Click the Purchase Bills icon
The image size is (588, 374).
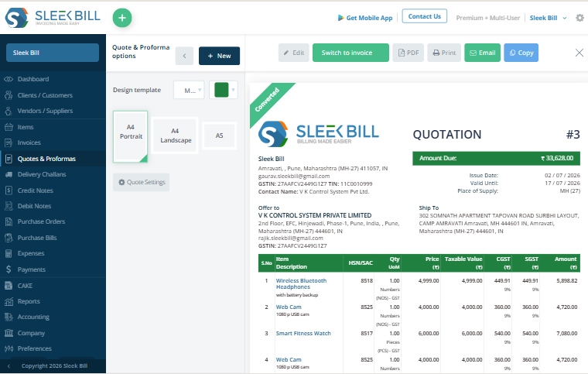9,238
